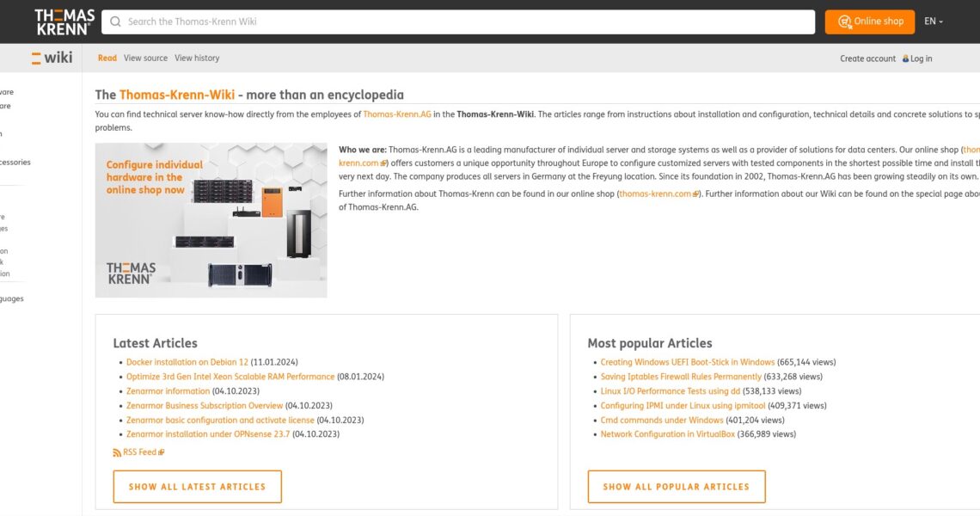Click the hardware configuration banner image
980x516 pixels.
[211, 220]
